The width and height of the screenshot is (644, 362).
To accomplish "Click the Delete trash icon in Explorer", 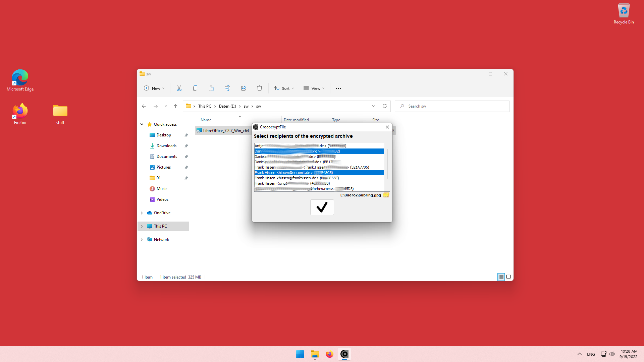I will pos(260,88).
